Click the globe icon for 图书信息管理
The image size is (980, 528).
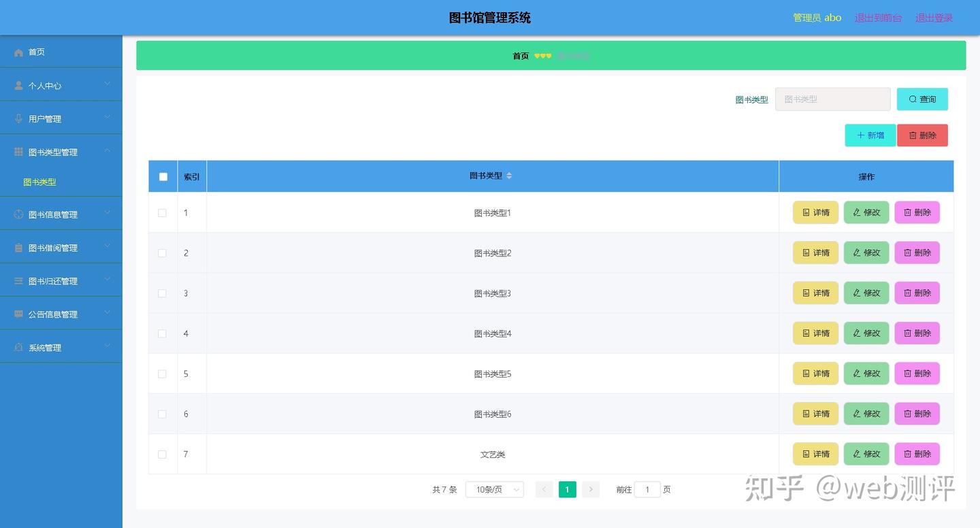[16, 214]
